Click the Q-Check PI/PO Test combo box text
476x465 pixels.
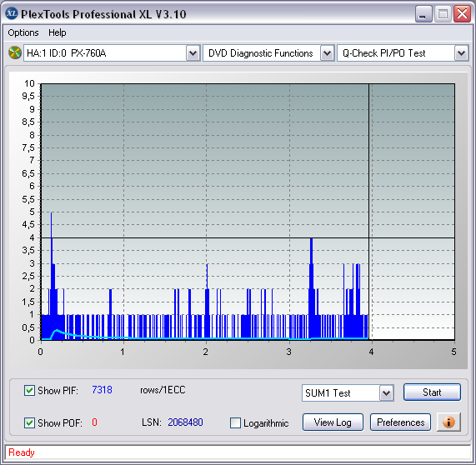coord(384,53)
